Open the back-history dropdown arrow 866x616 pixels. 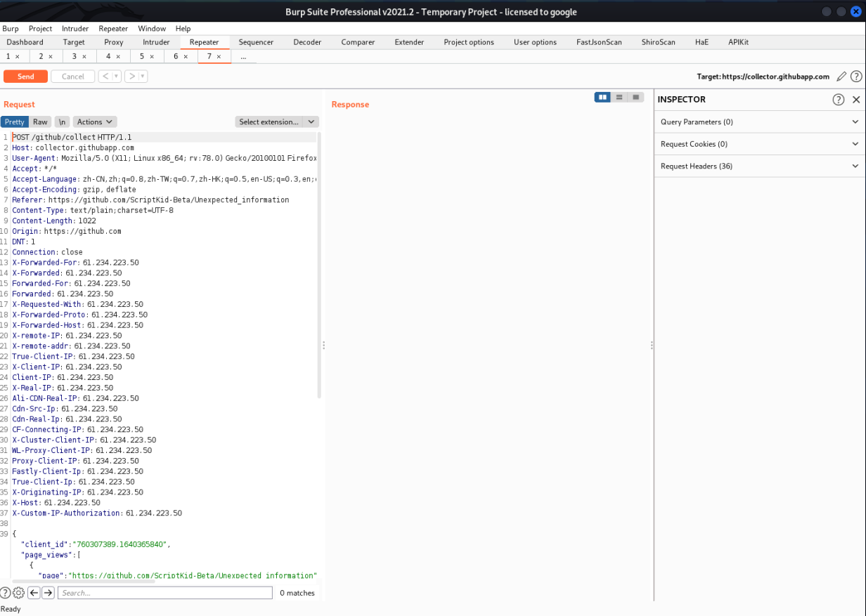(x=117, y=77)
